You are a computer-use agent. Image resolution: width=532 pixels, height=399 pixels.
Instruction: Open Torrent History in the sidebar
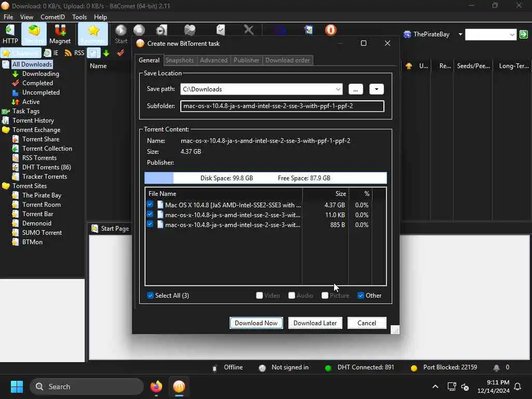(33, 121)
